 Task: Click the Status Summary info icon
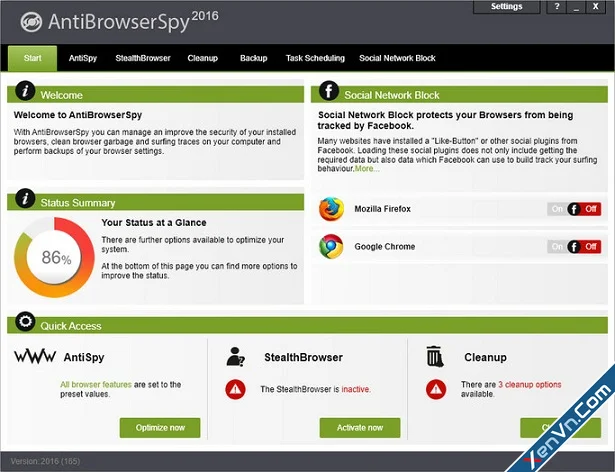(25, 199)
